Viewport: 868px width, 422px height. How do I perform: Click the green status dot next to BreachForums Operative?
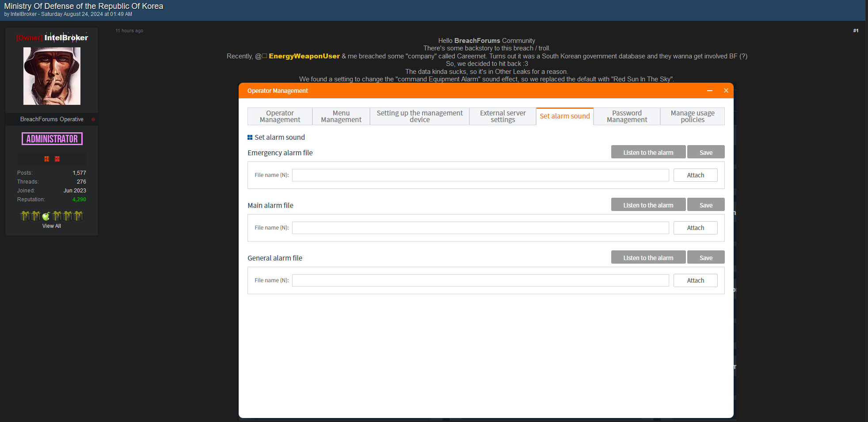tap(93, 119)
